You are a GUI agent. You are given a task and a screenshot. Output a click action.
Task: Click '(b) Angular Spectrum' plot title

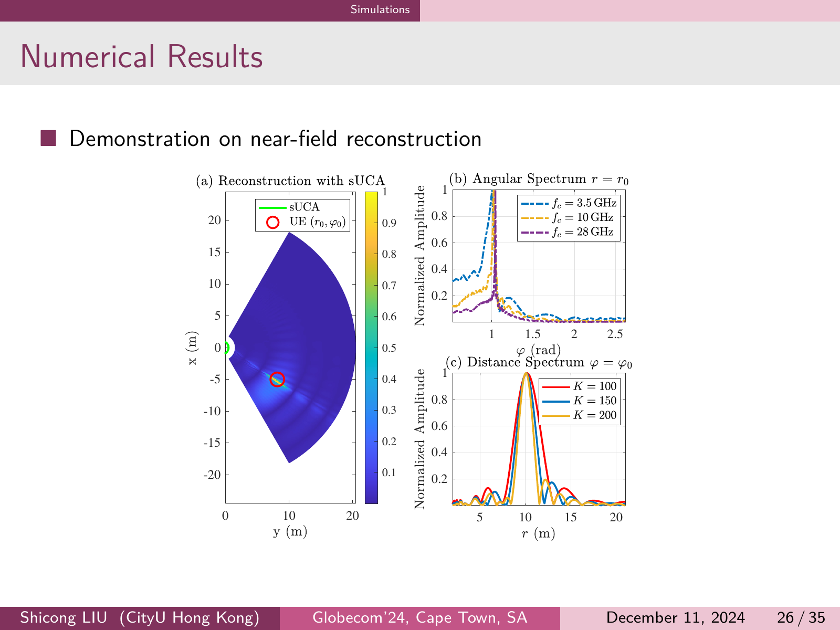(x=539, y=179)
